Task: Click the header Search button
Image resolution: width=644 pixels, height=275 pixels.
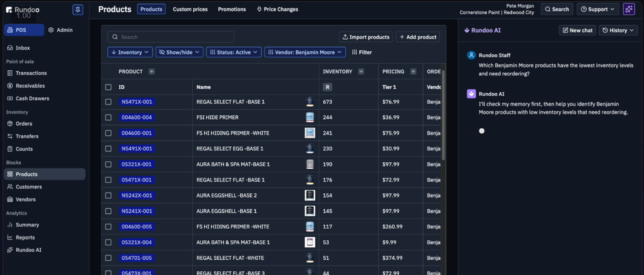Action: 557,9
